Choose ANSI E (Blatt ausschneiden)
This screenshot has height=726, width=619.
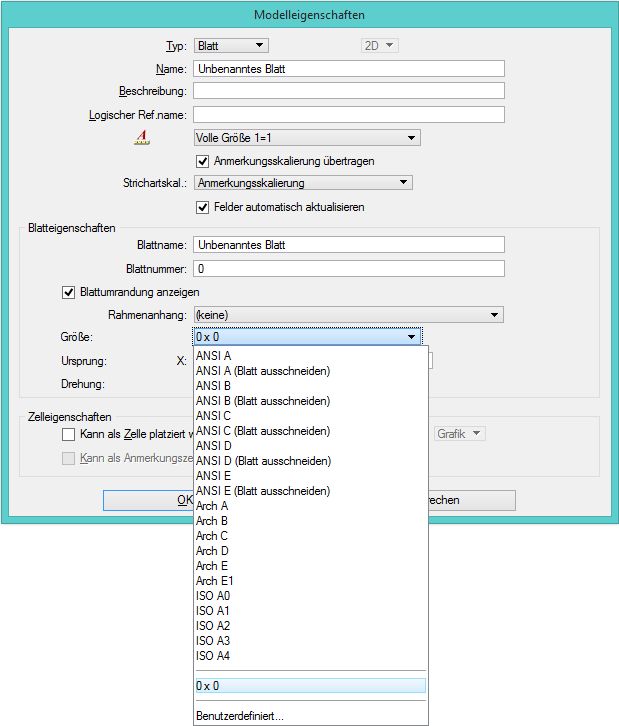coord(310,491)
